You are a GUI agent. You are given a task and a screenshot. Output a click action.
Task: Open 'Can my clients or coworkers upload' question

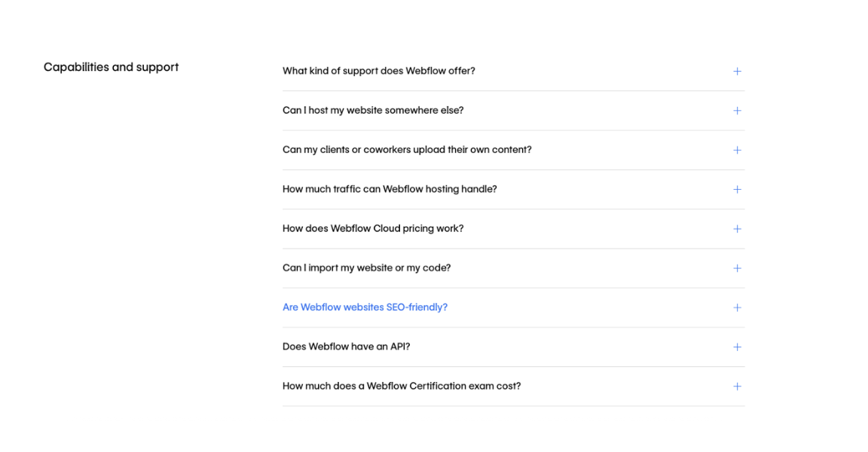coord(407,150)
